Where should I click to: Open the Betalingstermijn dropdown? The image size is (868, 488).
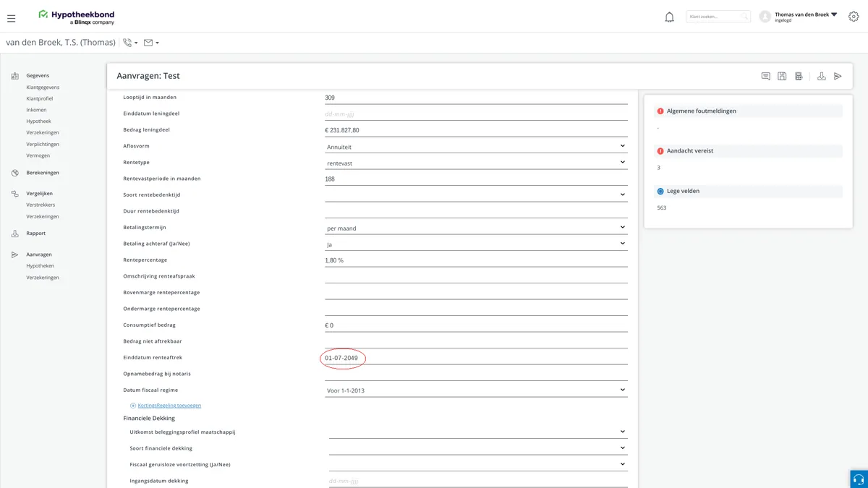[x=477, y=228]
